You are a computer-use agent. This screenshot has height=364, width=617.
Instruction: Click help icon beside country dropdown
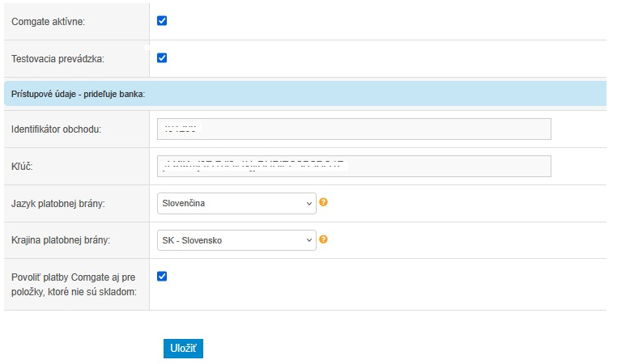click(x=323, y=239)
